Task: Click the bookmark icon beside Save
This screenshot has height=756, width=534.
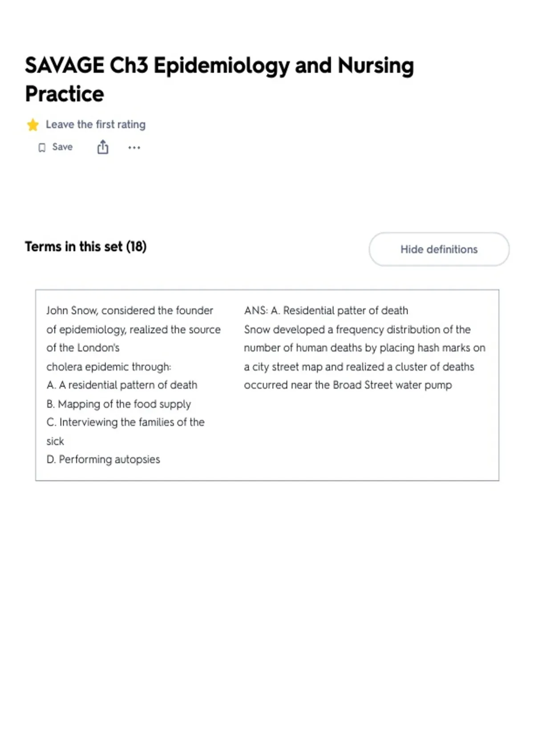Action: tap(42, 148)
